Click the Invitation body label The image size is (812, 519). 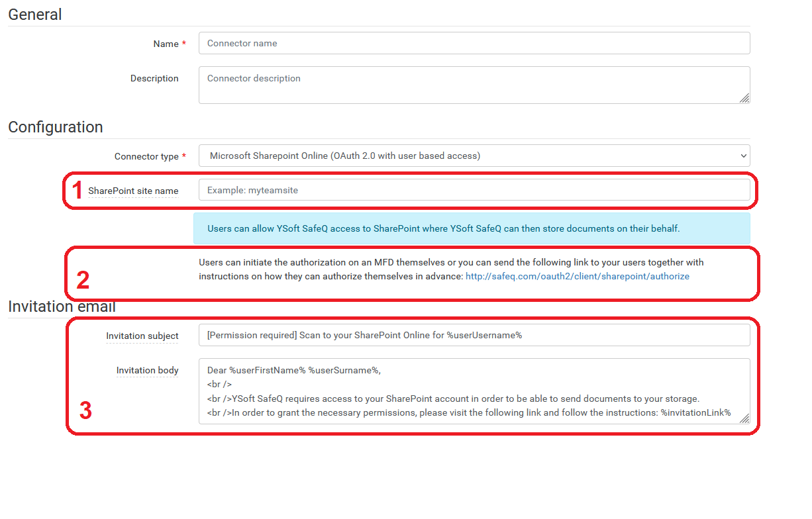(x=147, y=370)
